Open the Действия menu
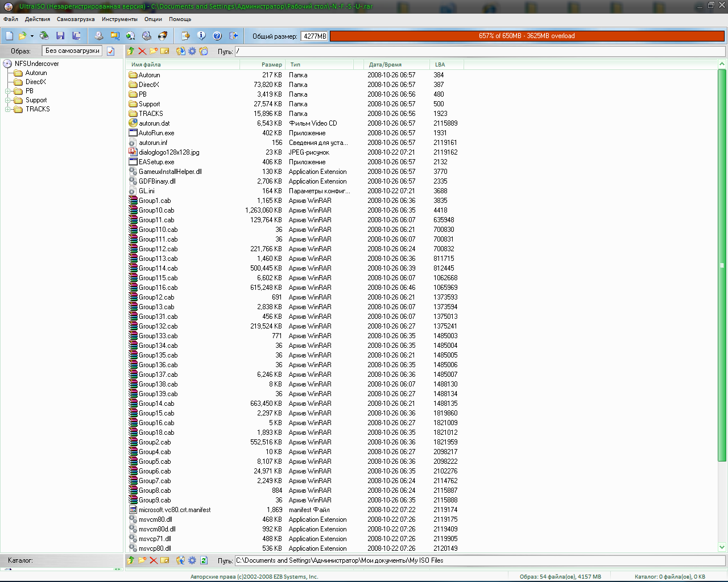Image resolution: width=728 pixels, height=582 pixels. (38, 19)
